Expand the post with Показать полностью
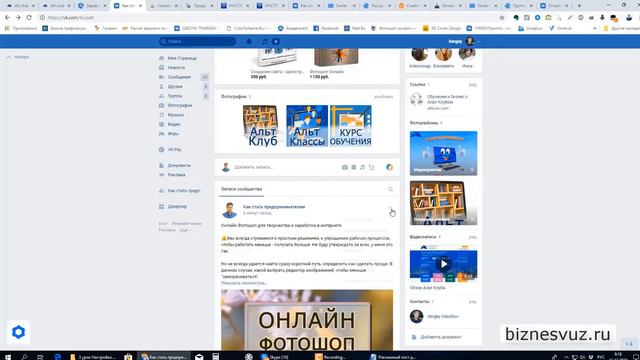 (244, 283)
